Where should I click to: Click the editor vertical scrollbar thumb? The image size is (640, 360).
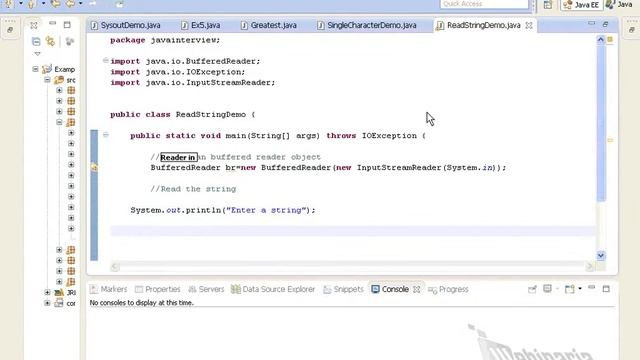[600, 122]
